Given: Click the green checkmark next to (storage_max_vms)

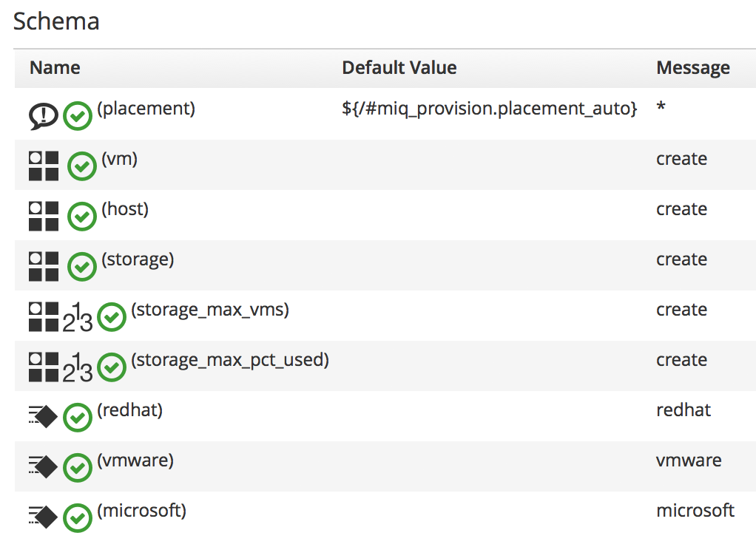Looking at the screenshot, I should click(112, 317).
